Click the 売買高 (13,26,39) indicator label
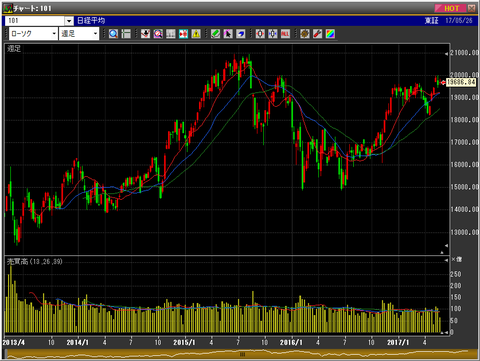 coord(35,262)
